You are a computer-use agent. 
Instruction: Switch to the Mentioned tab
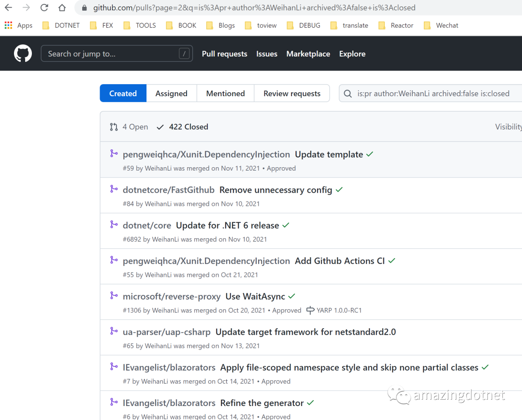225,93
